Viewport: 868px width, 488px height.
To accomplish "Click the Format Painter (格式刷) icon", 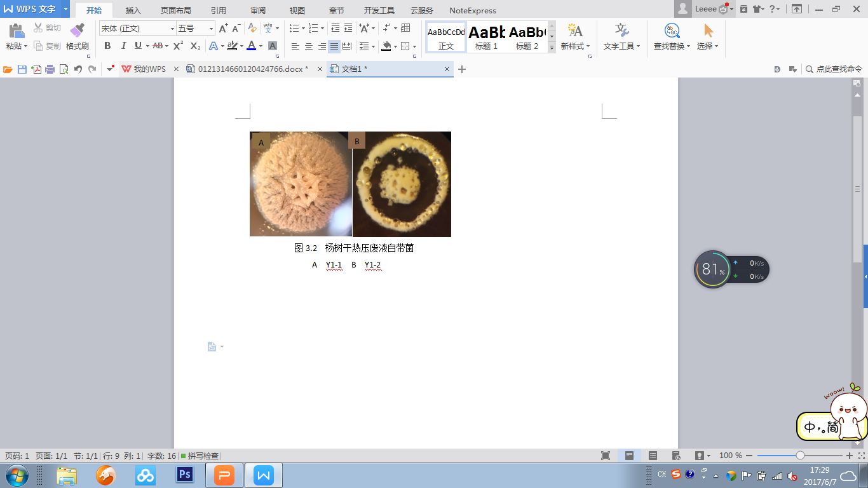I will coord(77,30).
